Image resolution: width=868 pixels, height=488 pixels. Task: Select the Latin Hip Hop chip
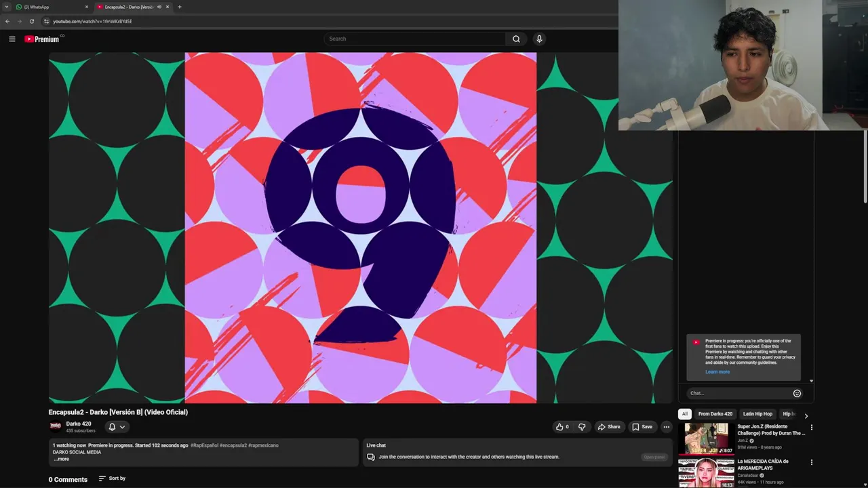click(757, 413)
